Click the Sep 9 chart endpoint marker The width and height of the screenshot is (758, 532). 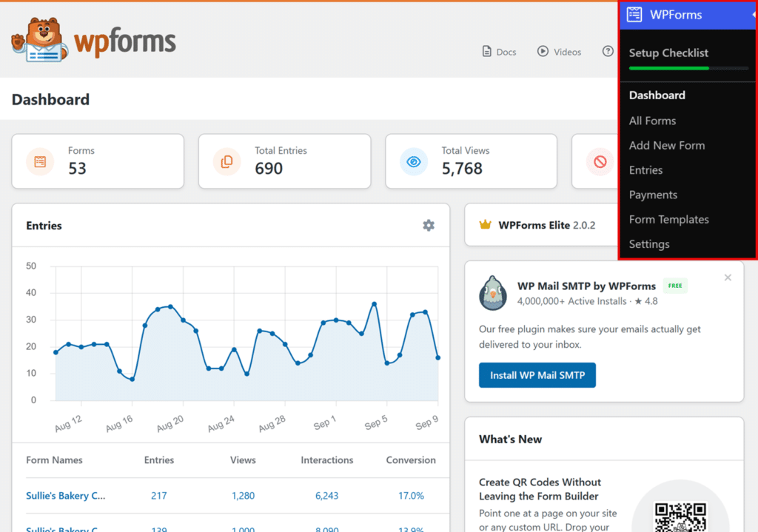(438, 357)
